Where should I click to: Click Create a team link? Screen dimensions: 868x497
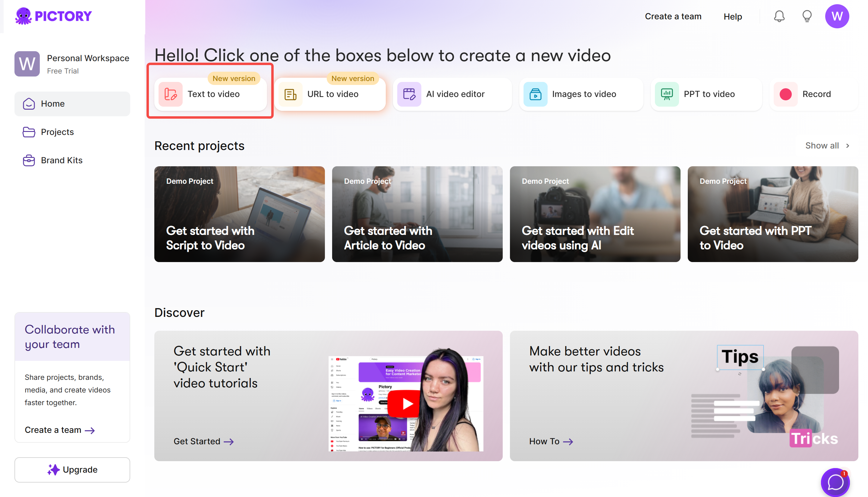click(673, 16)
